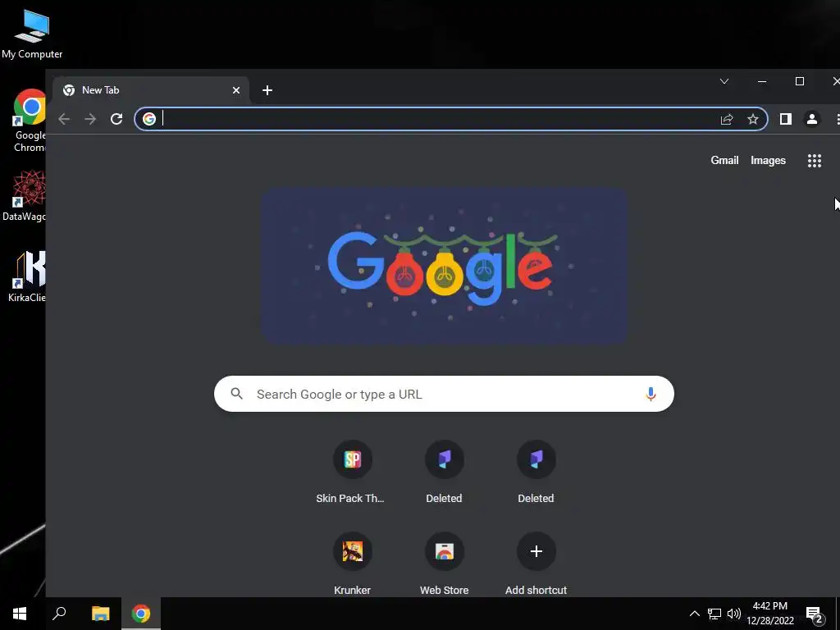The width and height of the screenshot is (840, 630).
Task: Click Chrome icon on taskbar
Action: coord(141,614)
